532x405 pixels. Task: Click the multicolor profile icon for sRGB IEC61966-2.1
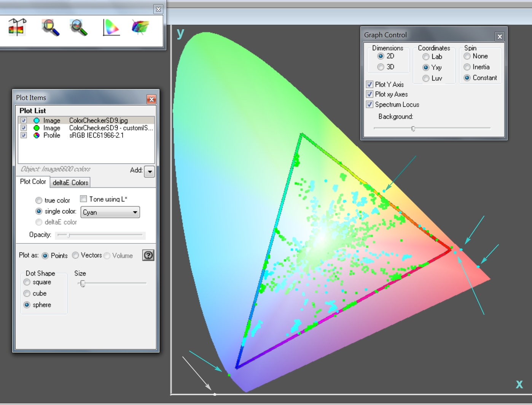[37, 135]
